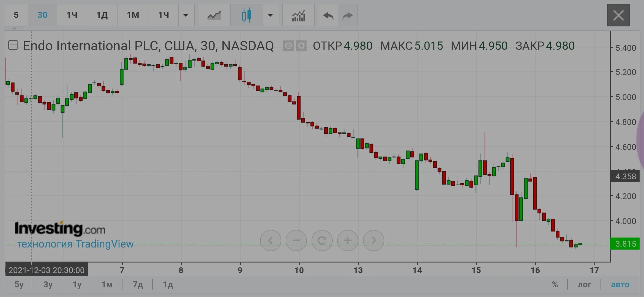
Task: Expand the small arrow under the 5 interval
Action: click(x=14, y=28)
